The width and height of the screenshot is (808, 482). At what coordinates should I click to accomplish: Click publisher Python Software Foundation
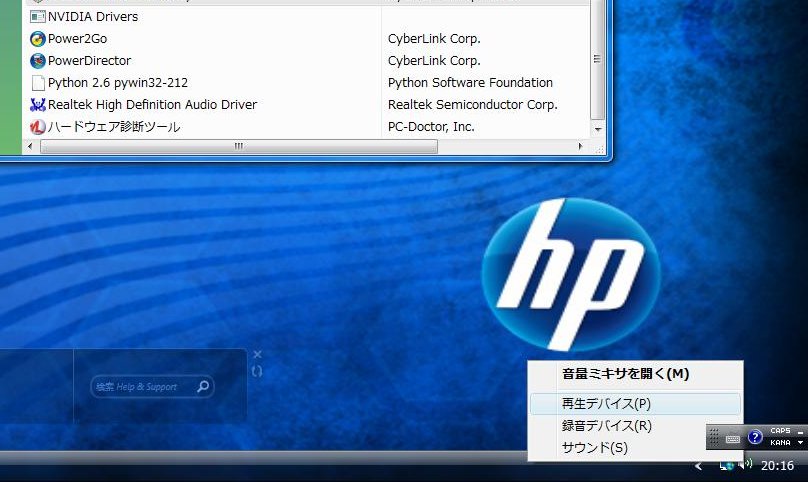tap(470, 82)
